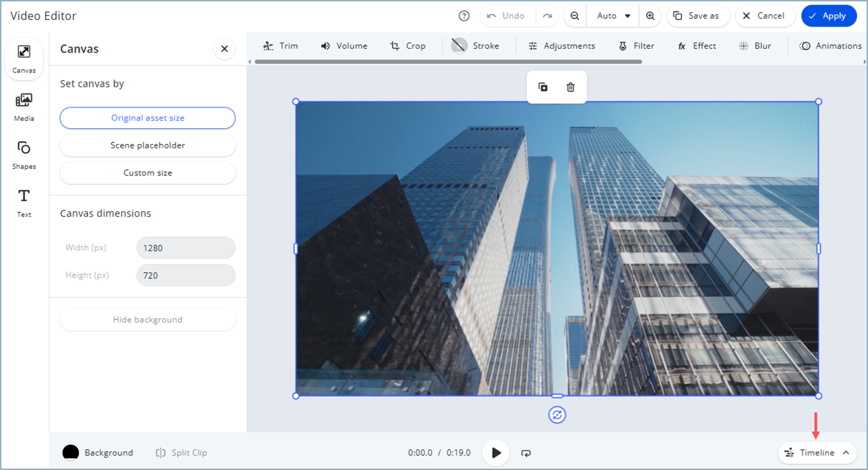Open the Trim tool
868x470 pixels.
[280, 46]
